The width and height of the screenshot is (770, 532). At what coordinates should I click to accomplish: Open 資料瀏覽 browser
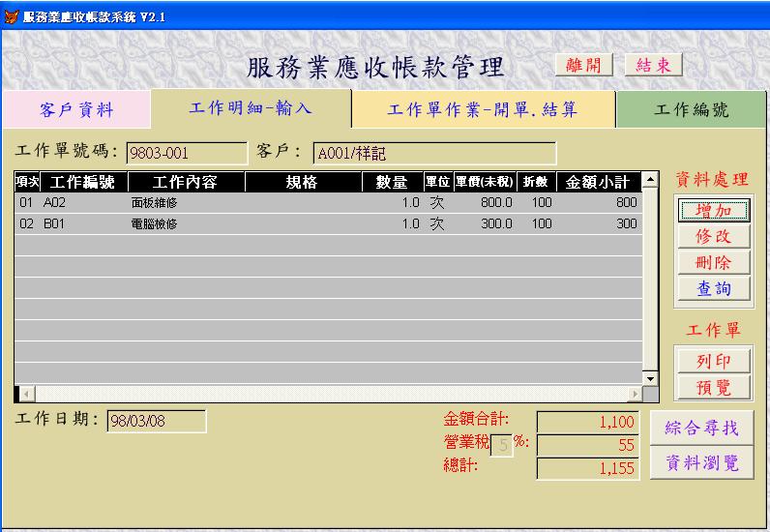[x=701, y=462]
